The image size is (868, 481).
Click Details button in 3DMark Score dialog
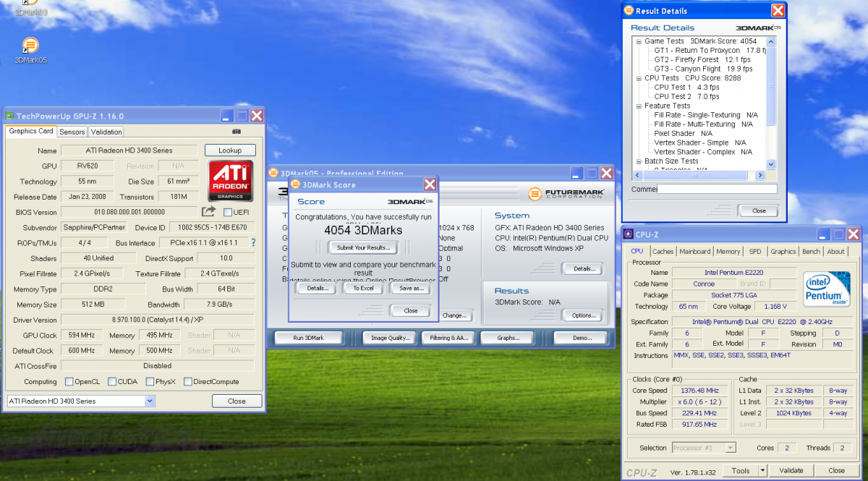tap(317, 288)
